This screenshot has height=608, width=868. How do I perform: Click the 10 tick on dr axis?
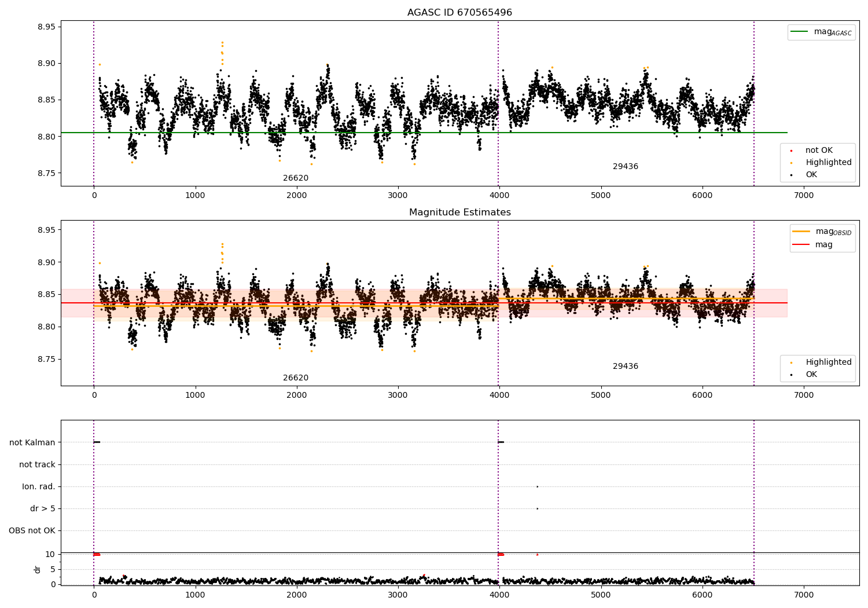point(50,554)
